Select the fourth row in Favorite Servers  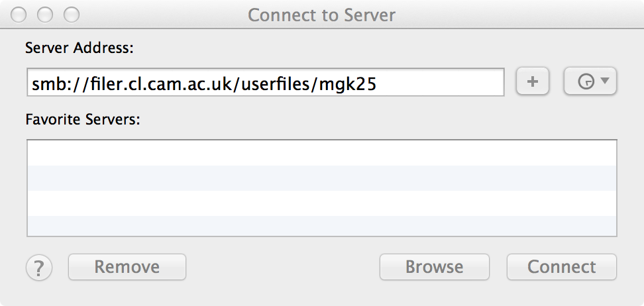tap(321, 227)
